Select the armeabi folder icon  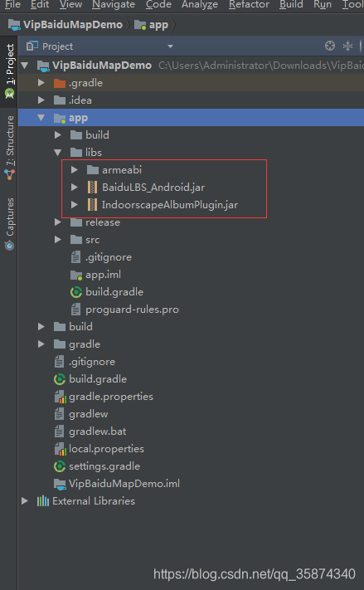click(93, 170)
